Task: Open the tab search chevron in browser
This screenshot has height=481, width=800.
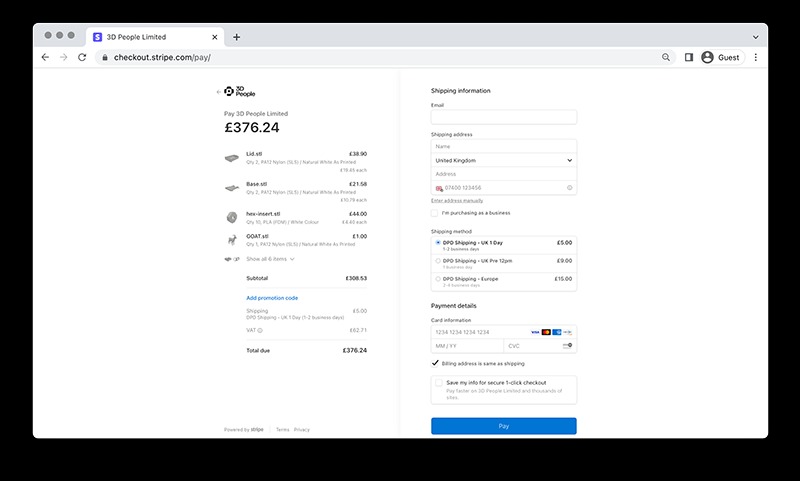Action: (x=755, y=37)
